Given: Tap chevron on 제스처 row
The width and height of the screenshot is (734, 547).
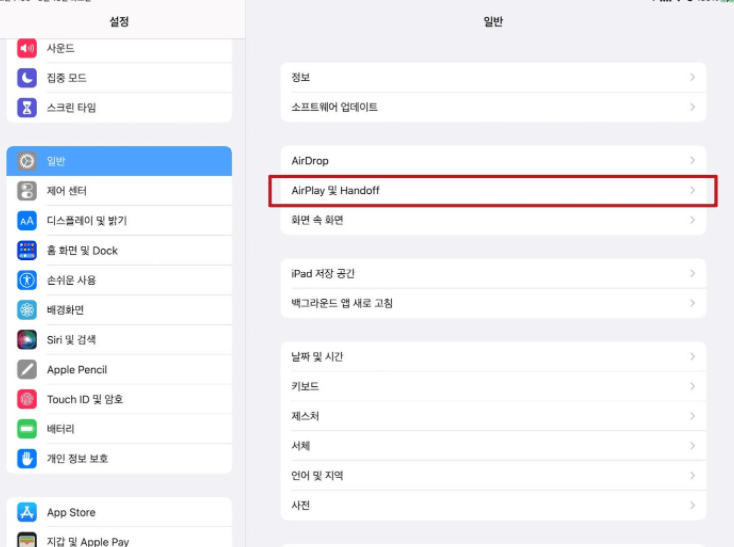Looking at the screenshot, I should pos(692,416).
